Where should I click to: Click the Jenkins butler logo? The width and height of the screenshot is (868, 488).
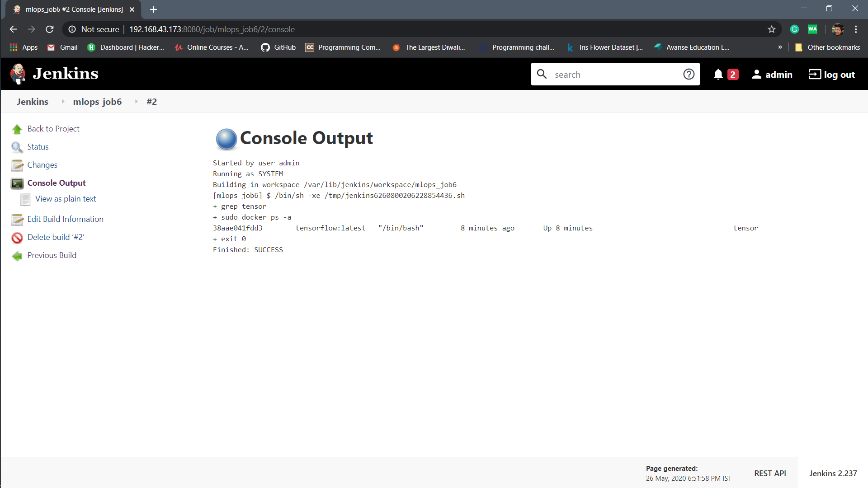pyautogui.click(x=18, y=74)
